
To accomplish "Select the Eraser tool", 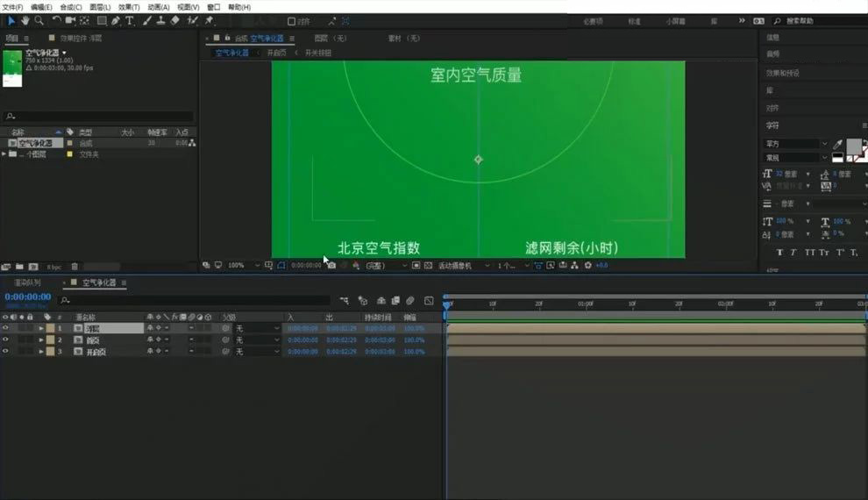I will click(175, 21).
